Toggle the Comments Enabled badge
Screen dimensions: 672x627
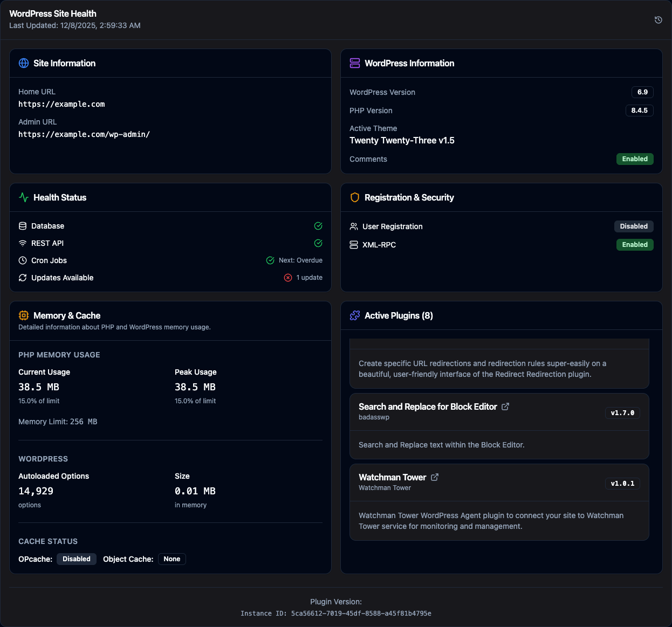635,159
